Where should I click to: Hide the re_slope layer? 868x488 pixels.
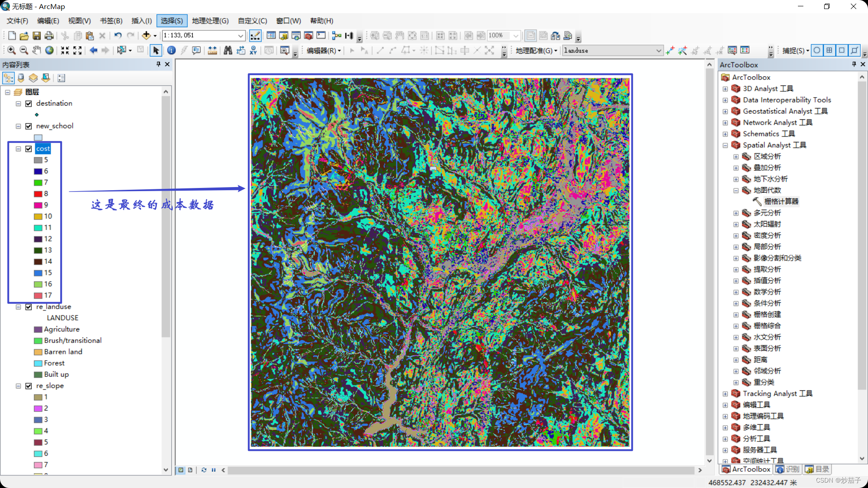click(x=28, y=386)
